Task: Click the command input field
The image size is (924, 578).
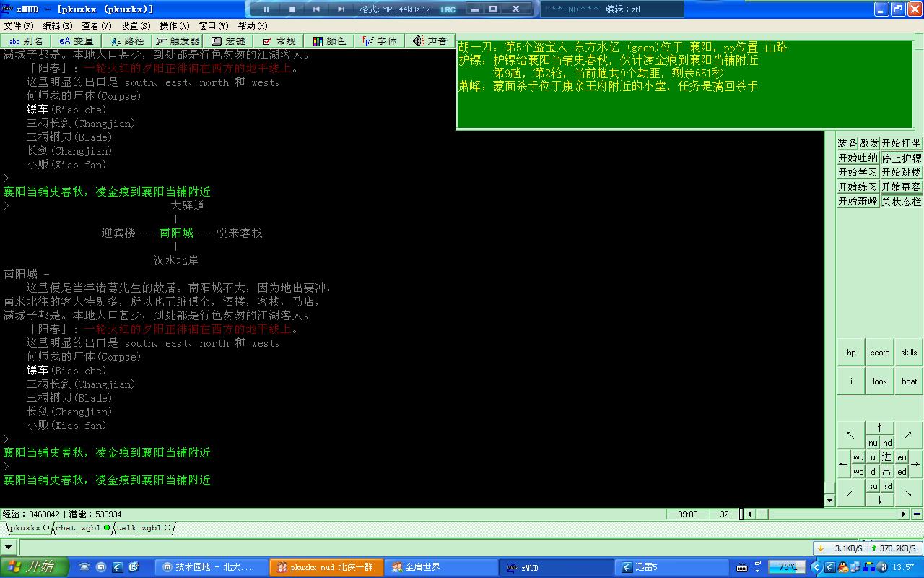Action: point(414,548)
